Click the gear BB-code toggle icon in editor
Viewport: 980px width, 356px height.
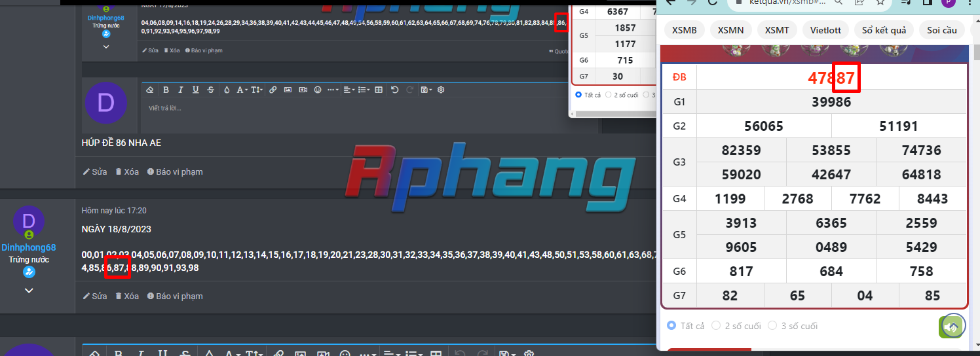pyautogui.click(x=441, y=90)
